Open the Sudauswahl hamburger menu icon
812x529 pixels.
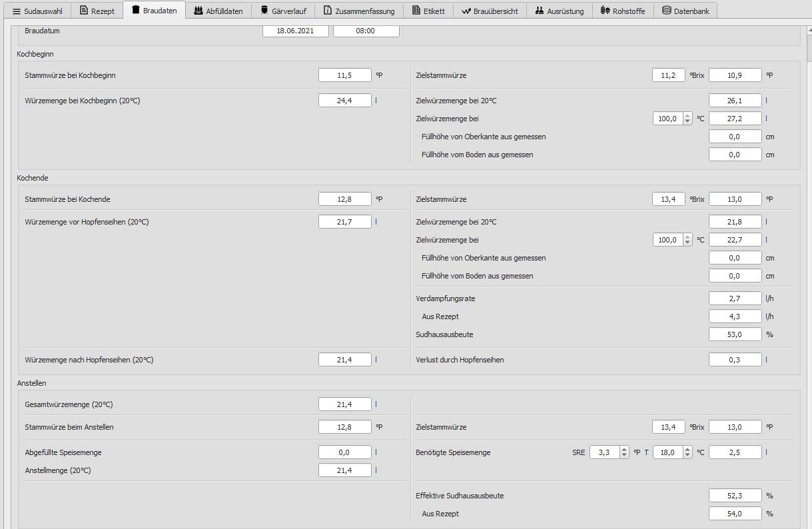17,11
